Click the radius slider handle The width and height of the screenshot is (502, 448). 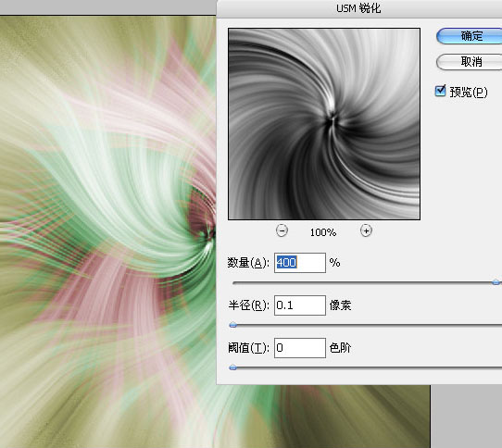click(233, 325)
